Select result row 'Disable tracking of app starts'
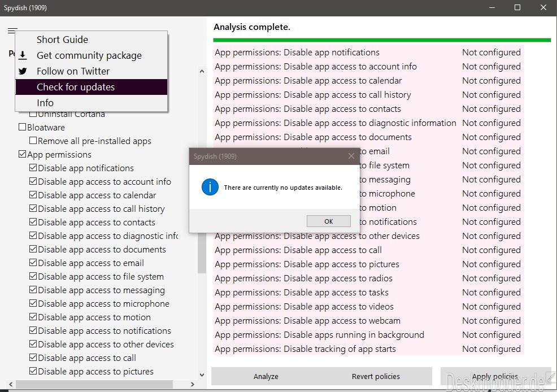The width and height of the screenshot is (557, 392). 368,349
